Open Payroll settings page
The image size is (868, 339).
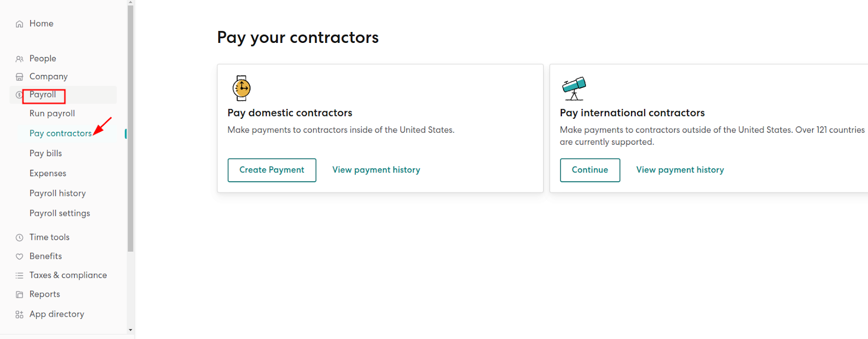click(x=60, y=214)
